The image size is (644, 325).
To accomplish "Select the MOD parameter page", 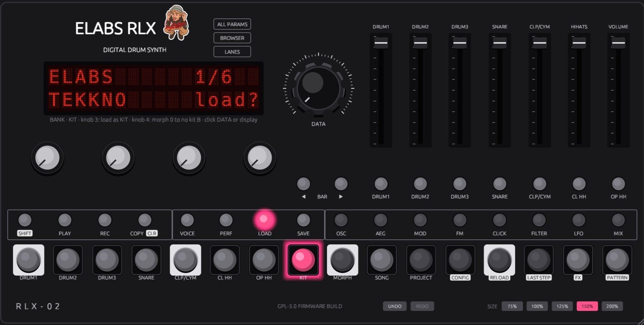I will [x=420, y=220].
